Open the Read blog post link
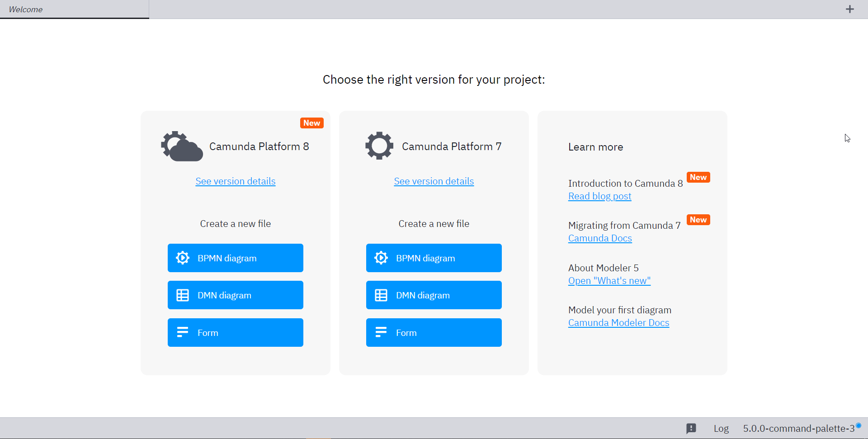868x439 pixels. (x=599, y=196)
